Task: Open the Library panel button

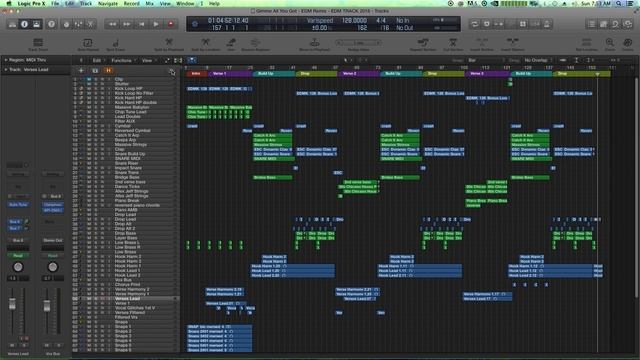Action: [12, 24]
